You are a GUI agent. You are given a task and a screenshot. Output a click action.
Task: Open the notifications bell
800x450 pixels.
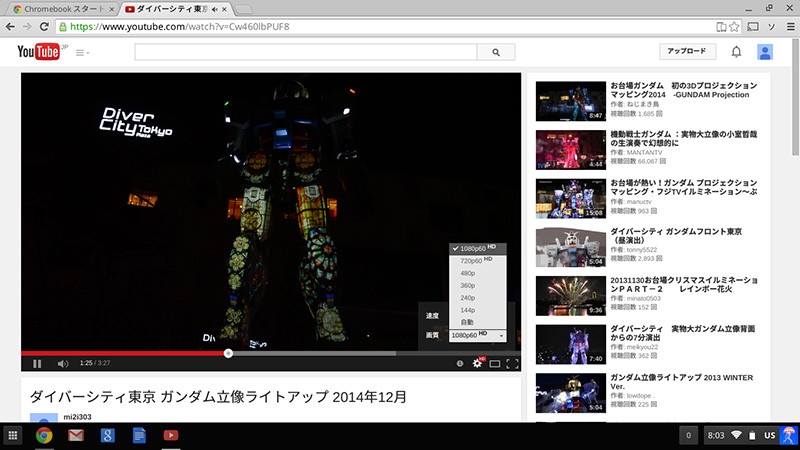click(x=736, y=52)
